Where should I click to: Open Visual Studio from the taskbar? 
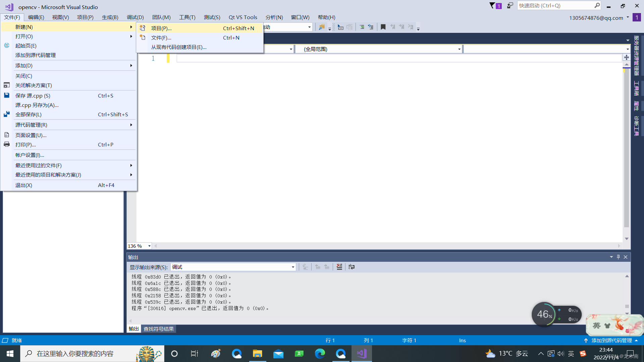362,354
